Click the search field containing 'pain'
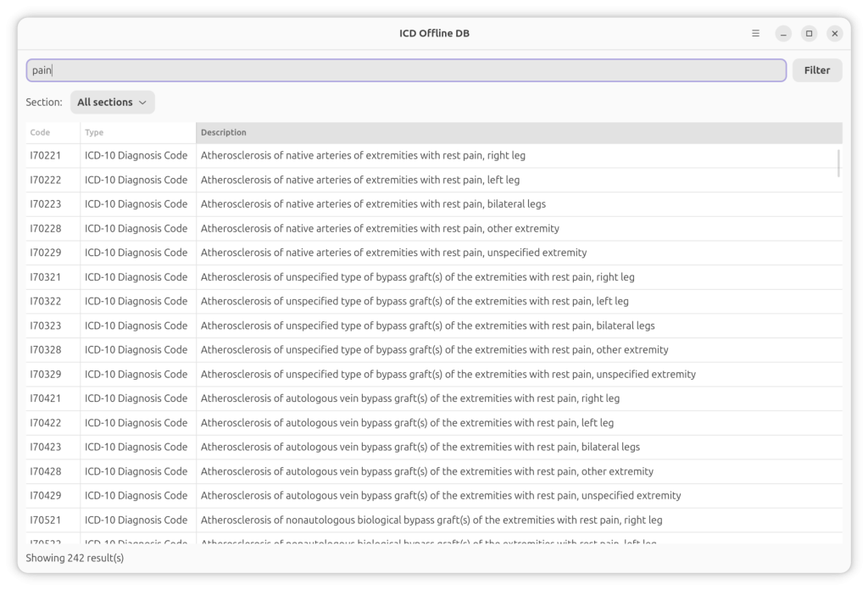The image size is (868, 590). click(x=406, y=70)
